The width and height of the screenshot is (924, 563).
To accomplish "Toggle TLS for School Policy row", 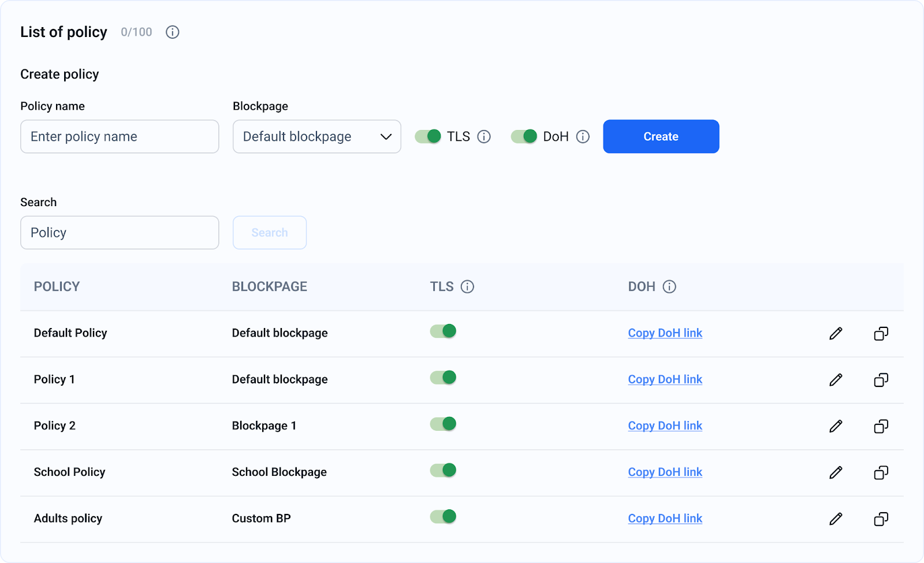I will pyautogui.click(x=443, y=470).
